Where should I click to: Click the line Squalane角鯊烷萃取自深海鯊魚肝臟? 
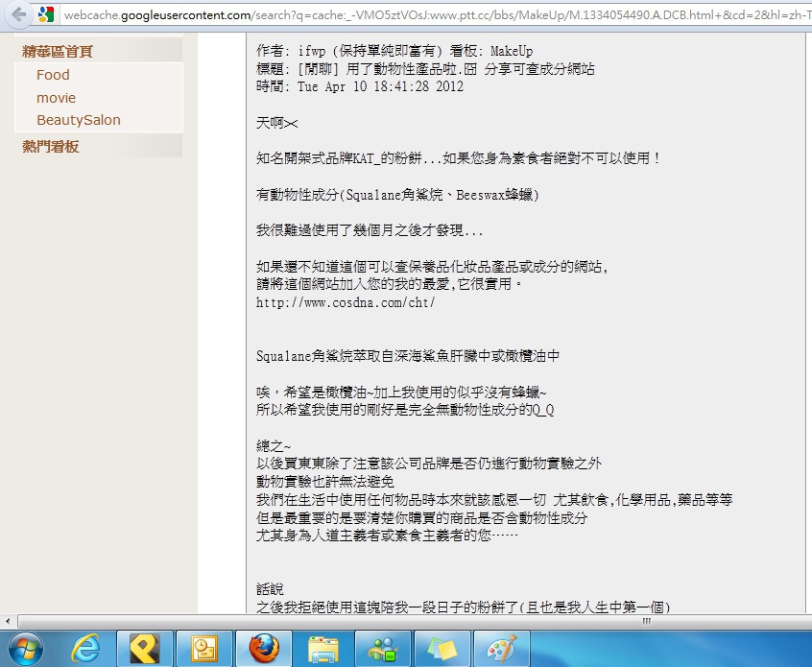408,356
